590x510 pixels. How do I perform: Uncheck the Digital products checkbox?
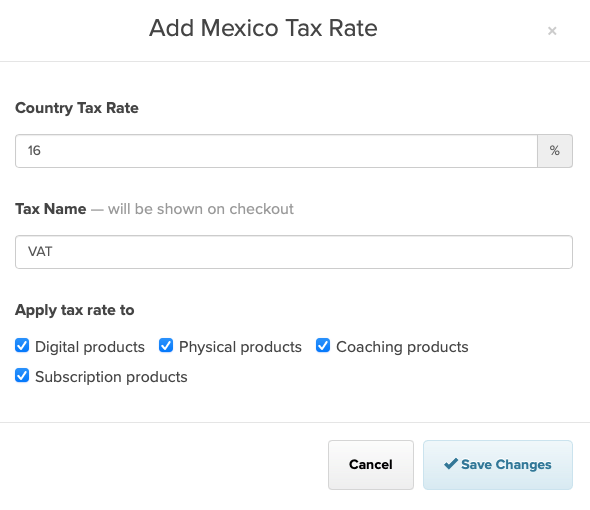coord(22,345)
